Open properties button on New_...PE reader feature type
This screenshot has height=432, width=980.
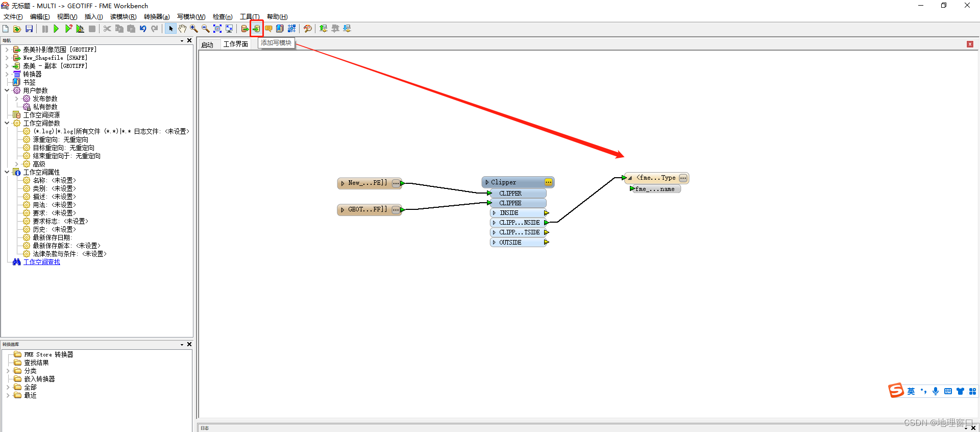(396, 183)
